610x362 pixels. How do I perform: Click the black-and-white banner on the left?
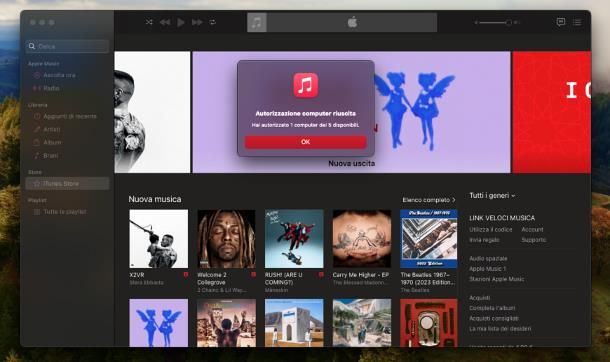point(152,112)
